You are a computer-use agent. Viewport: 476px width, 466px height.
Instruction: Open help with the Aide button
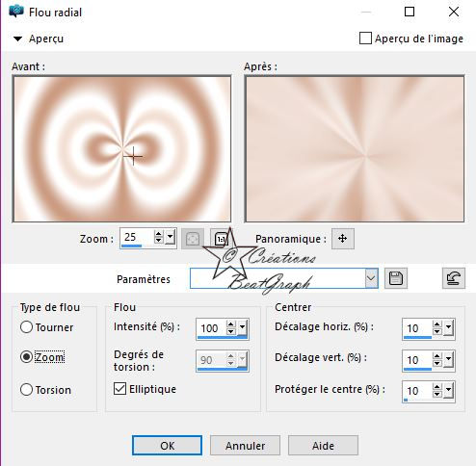click(x=323, y=445)
